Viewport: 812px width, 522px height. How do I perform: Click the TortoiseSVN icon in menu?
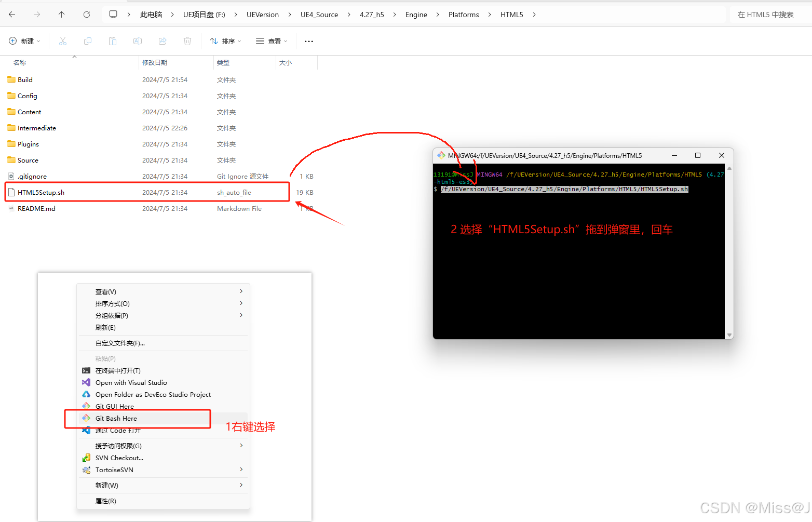click(86, 470)
